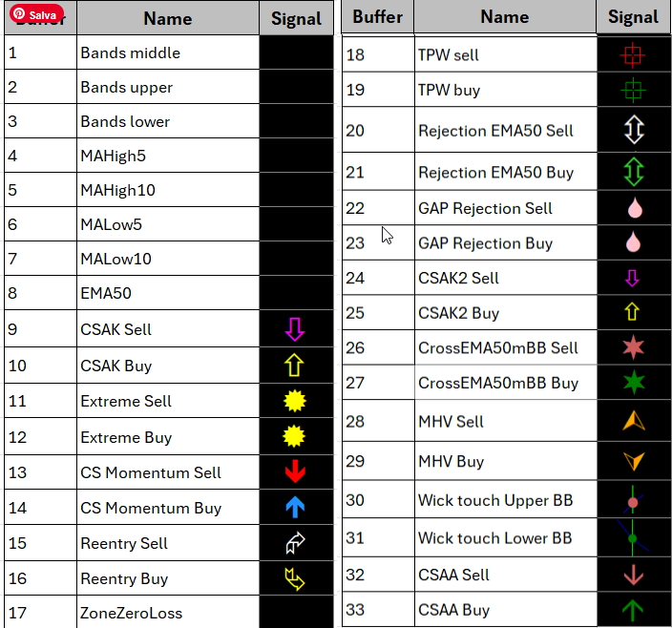Select the MAHigh10 cell
Viewport: 672px width, 628px height.
click(168, 190)
